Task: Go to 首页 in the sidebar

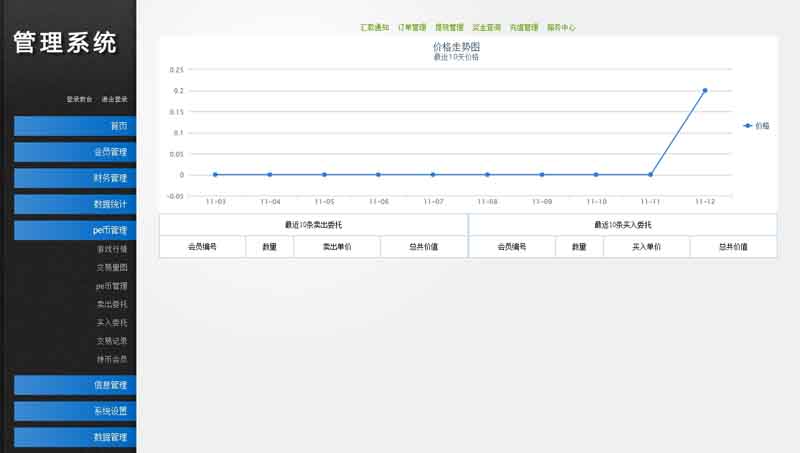Action: (75, 126)
